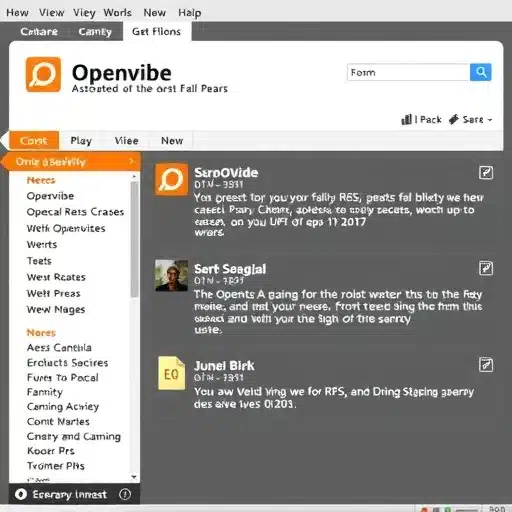The image size is (512, 512).
Task: Select Aess Cantbla in the sidebar
Action: [x=59, y=348]
